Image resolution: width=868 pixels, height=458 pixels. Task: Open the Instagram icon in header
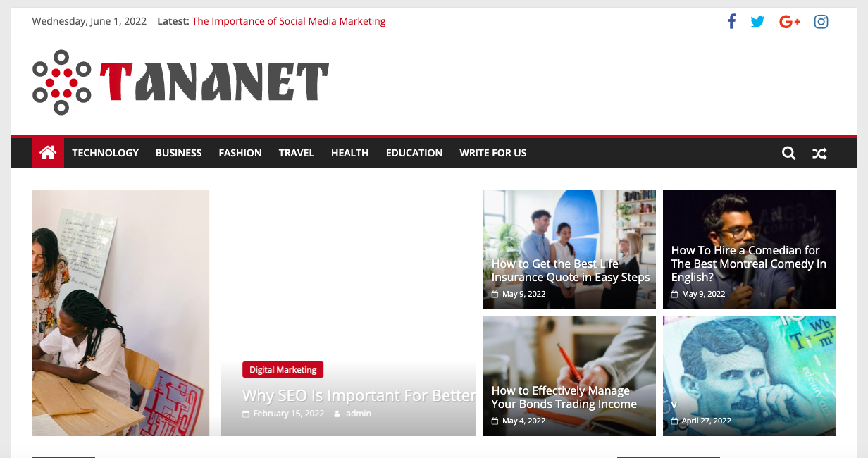(821, 21)
